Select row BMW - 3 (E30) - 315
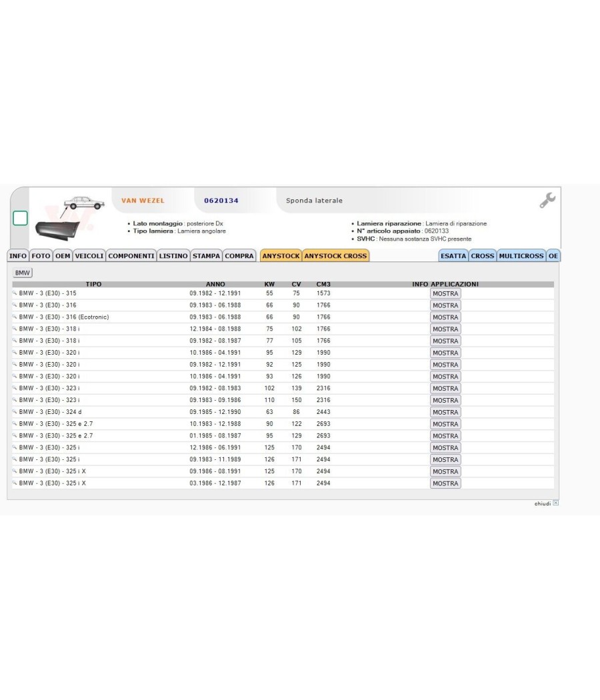600x700 pixels. pyautogui.click(x=283, y=293)
